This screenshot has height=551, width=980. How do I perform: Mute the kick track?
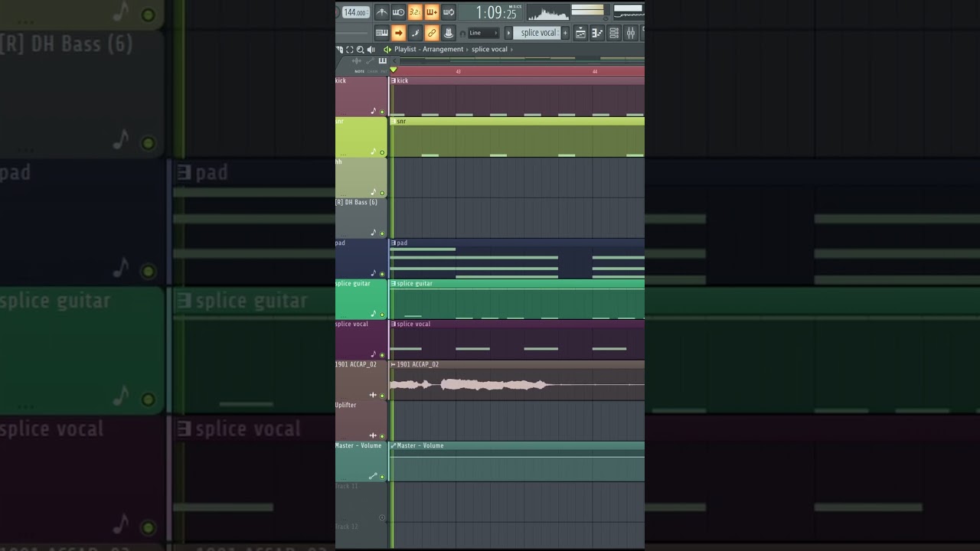coord(382,112)
